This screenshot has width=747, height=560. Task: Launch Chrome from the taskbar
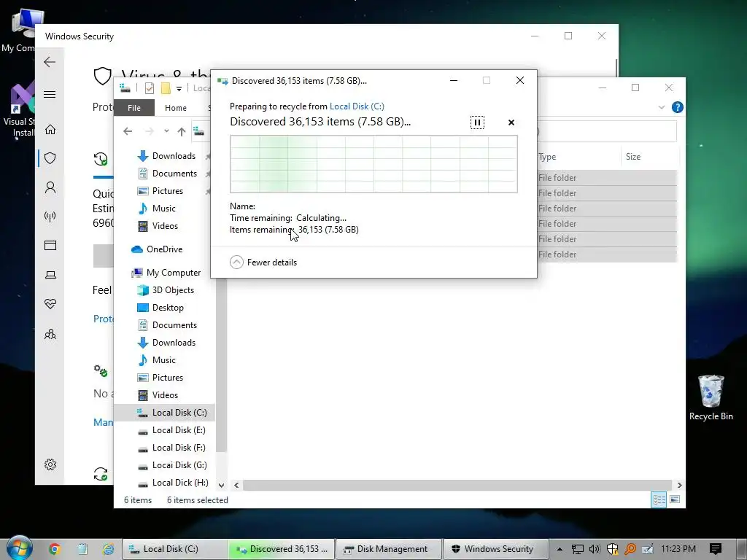click(x=54, y=549)
